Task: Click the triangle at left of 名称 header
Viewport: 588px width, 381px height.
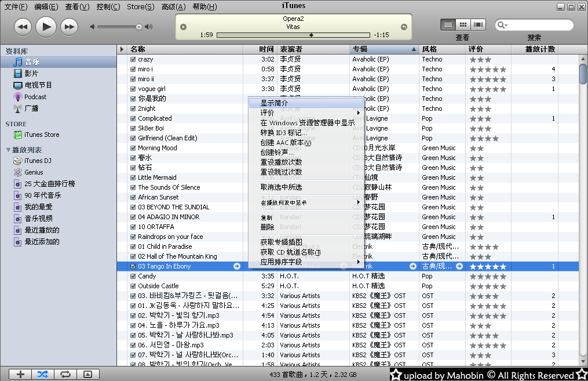Action: [122, 49]
